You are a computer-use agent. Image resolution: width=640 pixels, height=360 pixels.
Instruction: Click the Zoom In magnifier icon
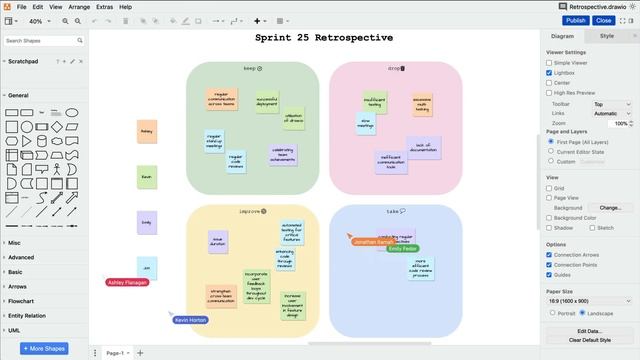(65, 21)
